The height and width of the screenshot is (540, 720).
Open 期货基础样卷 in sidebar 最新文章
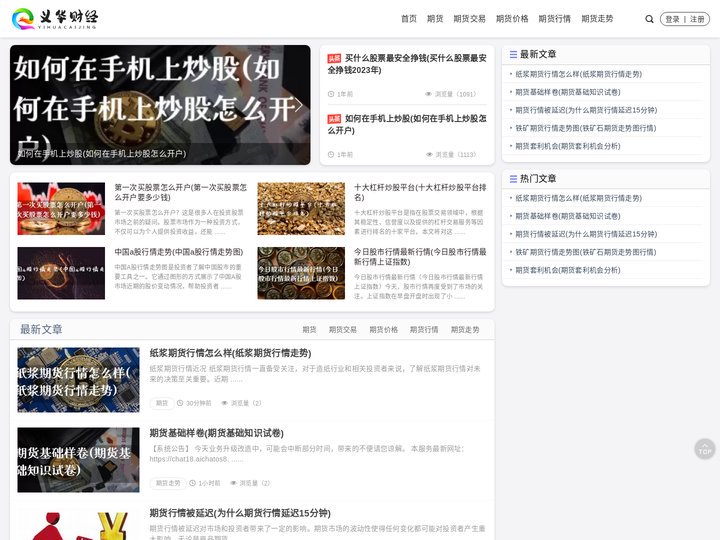[568, 92]
